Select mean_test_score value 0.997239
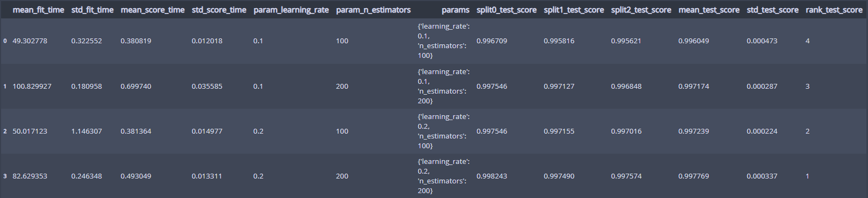The width and height of the screenshot is (868, 198). pos(694,131)
